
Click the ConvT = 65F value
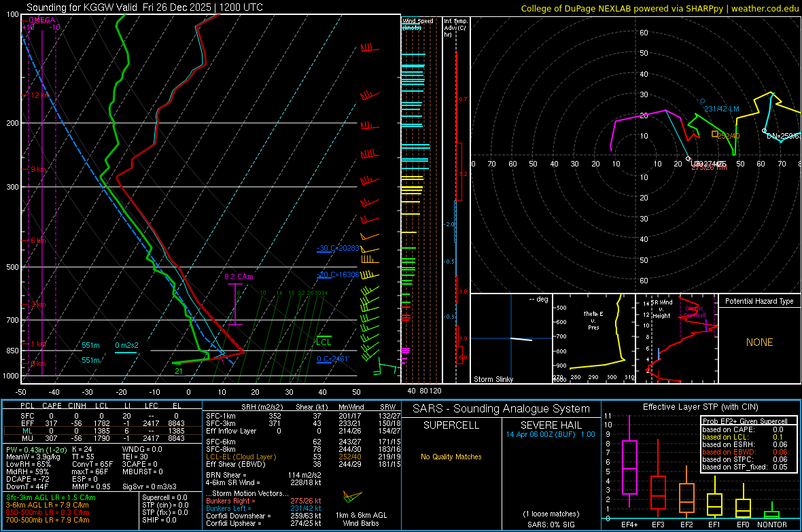92,465
